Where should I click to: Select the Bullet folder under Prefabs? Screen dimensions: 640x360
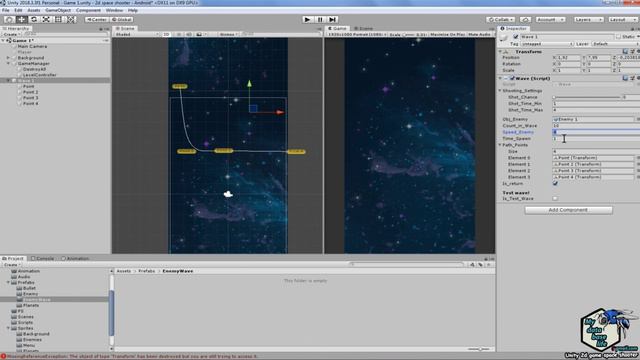[x=29, y=288]
